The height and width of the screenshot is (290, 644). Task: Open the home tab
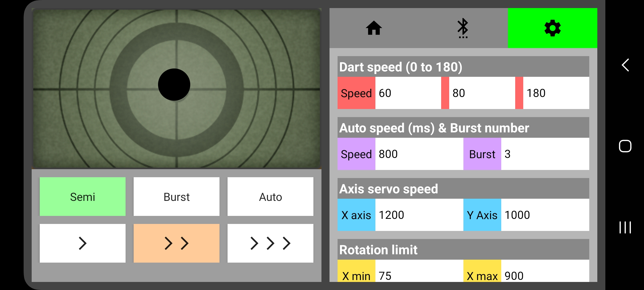(x=374, y=28)
